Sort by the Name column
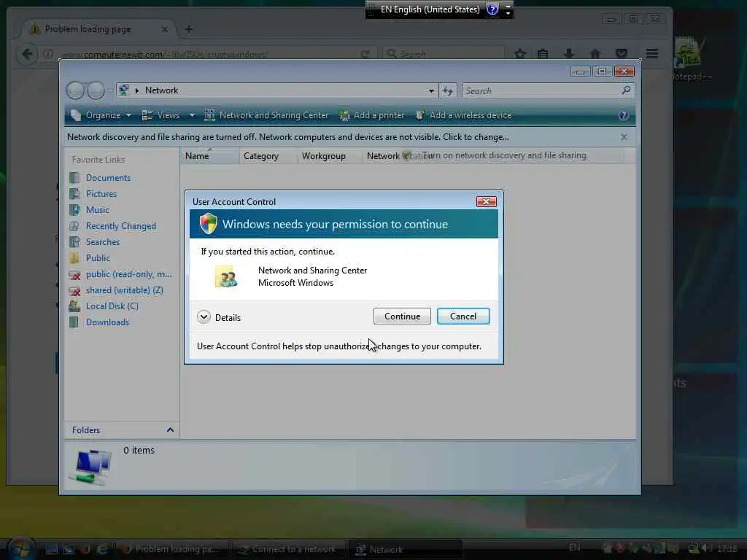 pyautogui.click(x=209, y=156)
